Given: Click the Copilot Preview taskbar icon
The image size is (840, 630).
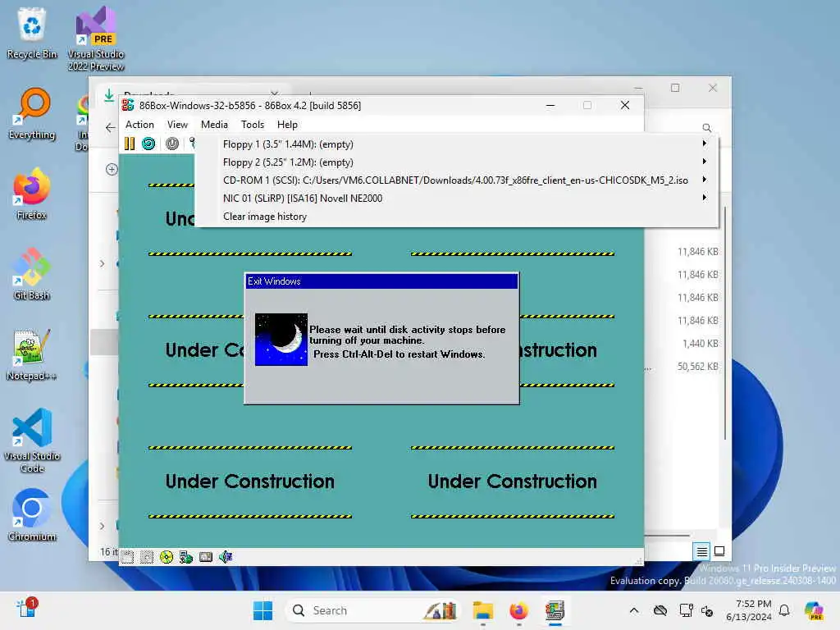Looking at the screenshot, I should (814, 610).
